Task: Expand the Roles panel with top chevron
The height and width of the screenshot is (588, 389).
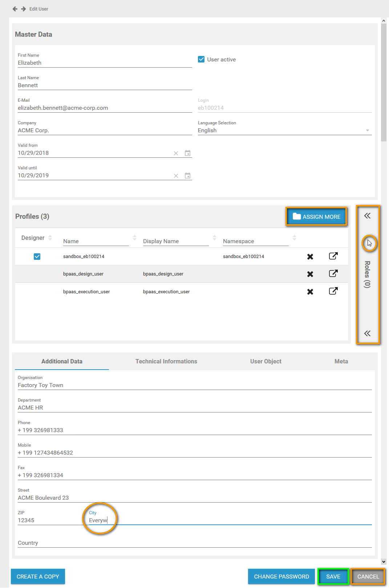Action: coord(367,216)
